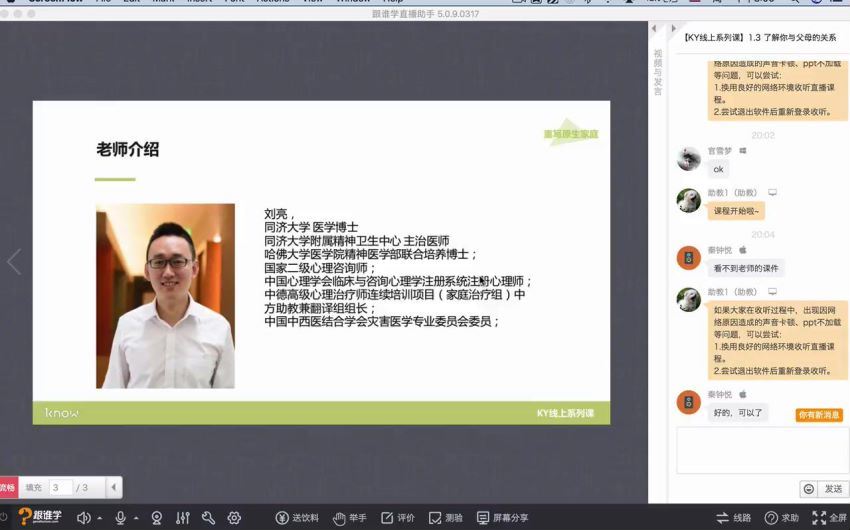Click 秦钟悦 avatar beside 好的，可以了
Viewport: 850px width, 530px height.
[x=688, y=402]
